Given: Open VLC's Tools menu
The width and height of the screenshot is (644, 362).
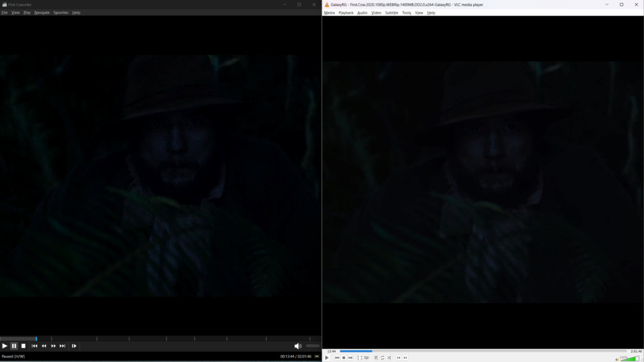Looking at the screenshot, I should [407, 13].
